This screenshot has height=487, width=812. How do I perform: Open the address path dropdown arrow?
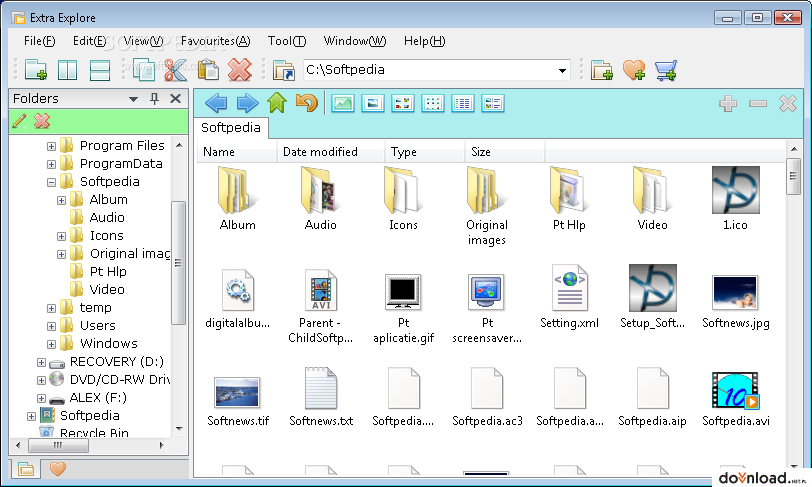pos(562,70)
